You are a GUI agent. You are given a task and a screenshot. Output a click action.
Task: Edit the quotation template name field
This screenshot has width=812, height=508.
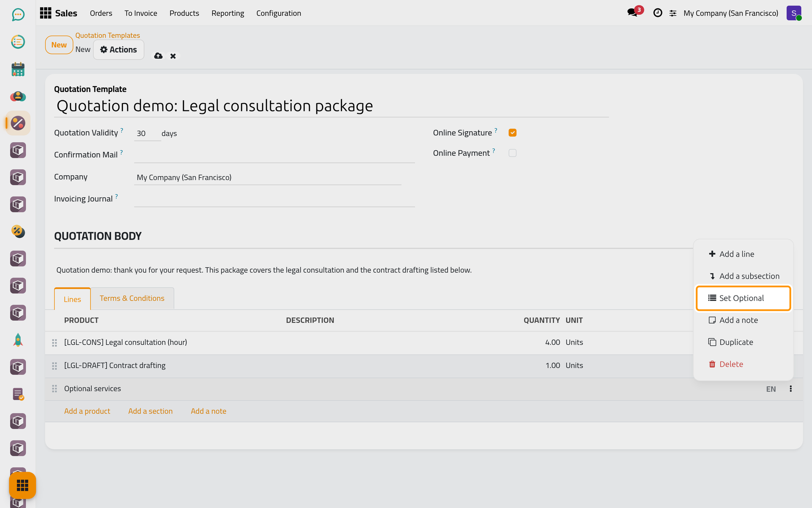(332, 106)
